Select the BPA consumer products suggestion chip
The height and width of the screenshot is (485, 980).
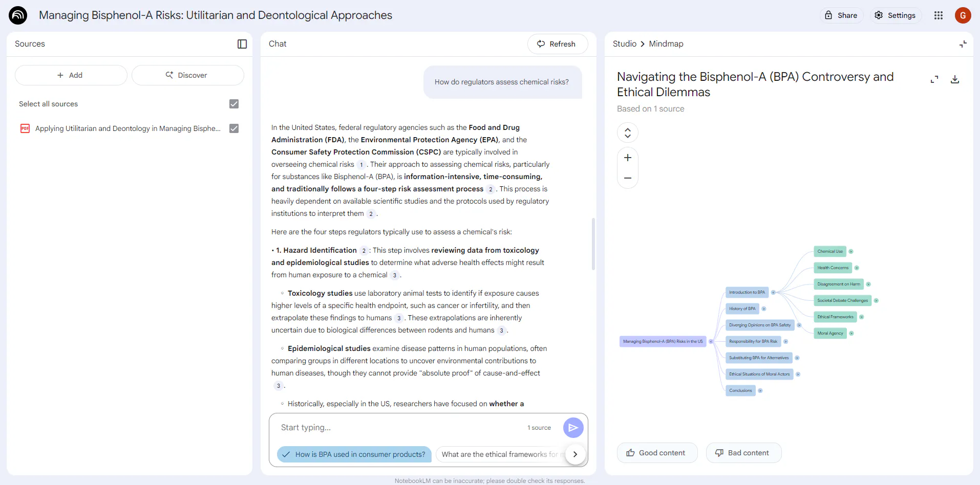pos(354,454)
